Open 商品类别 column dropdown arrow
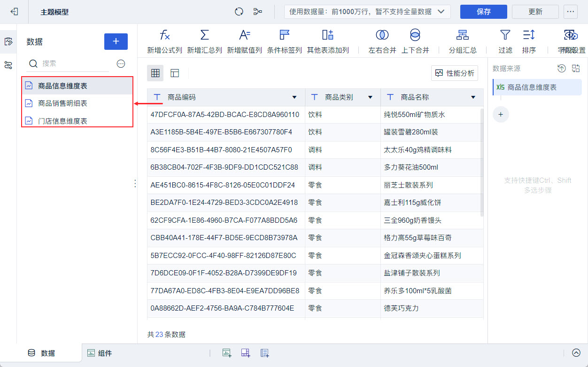 point(370,97)
